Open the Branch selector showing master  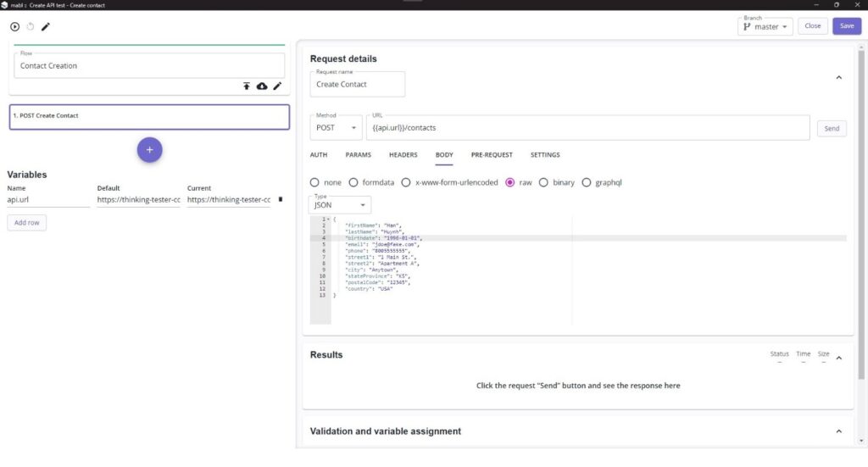point(765,26)
